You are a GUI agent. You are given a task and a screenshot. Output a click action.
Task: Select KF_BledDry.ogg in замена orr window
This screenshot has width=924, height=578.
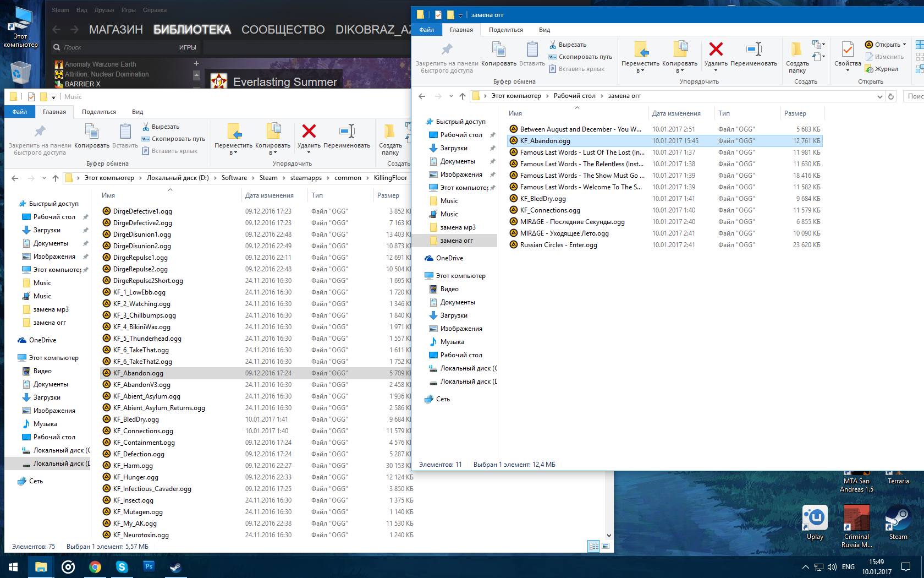pyautogui.click(x=665, y=199)
